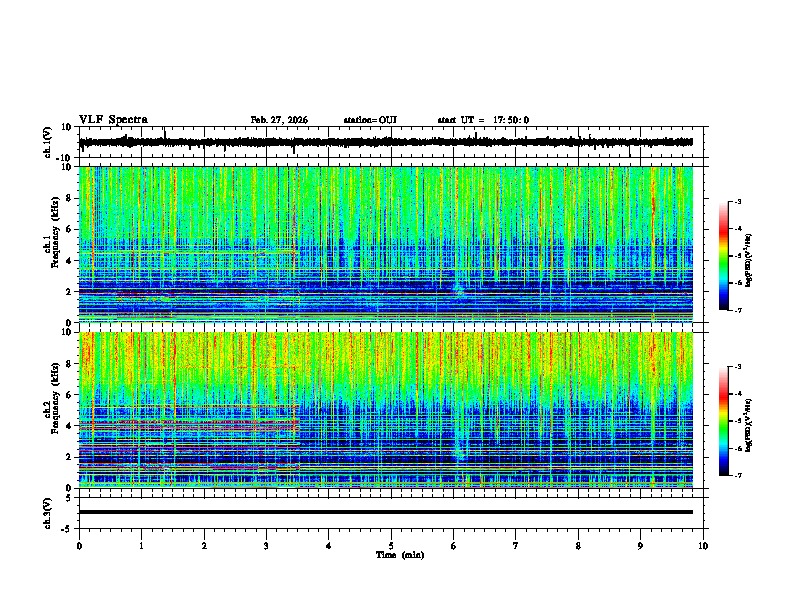792x612 pixels.
Task: Click the "4" kHz tick of ch.2 frequency axis
Action: click(x=70, y=426)
